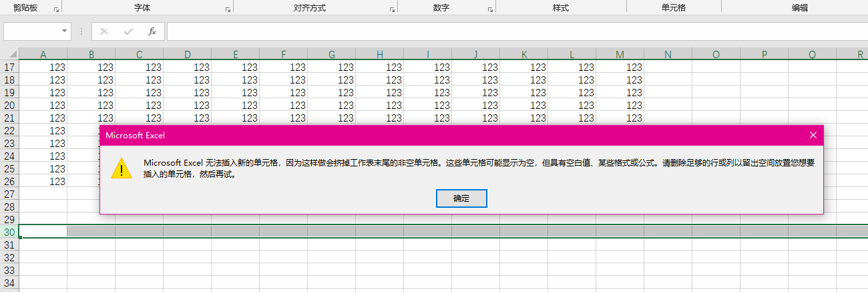Select column H header

coord(379,54)
